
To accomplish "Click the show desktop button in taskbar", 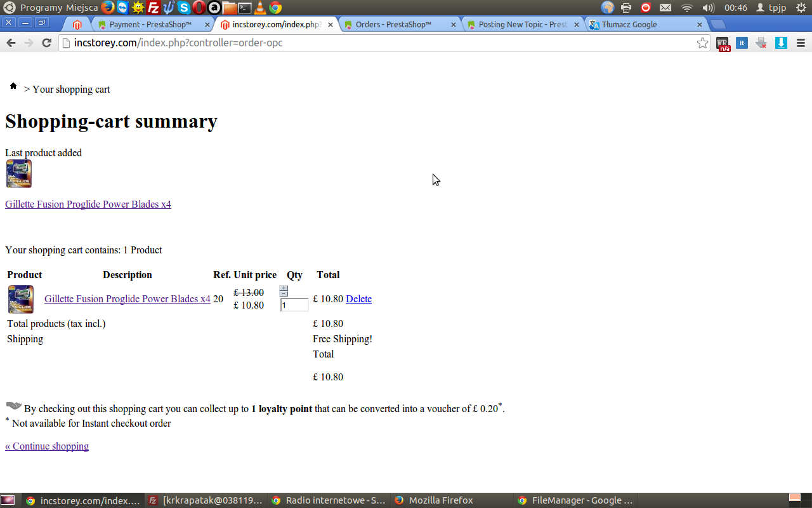I will click(x=8, y=500).
